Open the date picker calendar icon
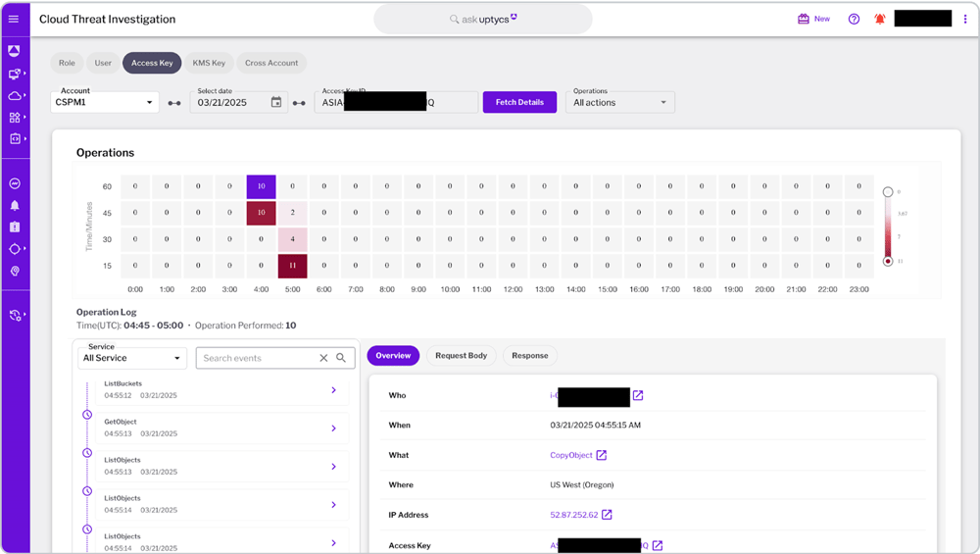This screenshot has height=554, width=980. coord(276,102)
